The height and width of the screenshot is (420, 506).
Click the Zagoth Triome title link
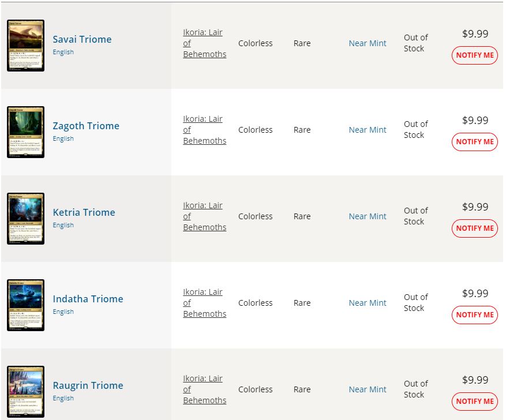86,126
